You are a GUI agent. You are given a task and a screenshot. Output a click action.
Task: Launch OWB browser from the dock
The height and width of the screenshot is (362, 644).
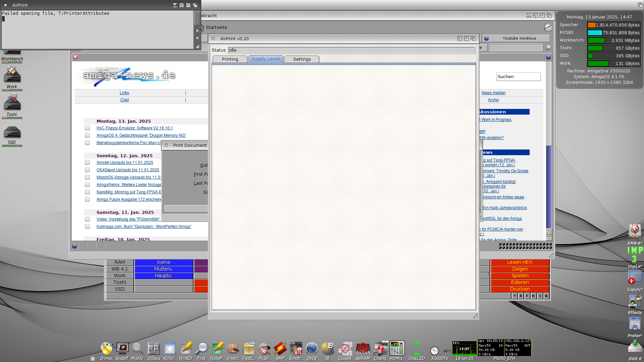(312, 349)
